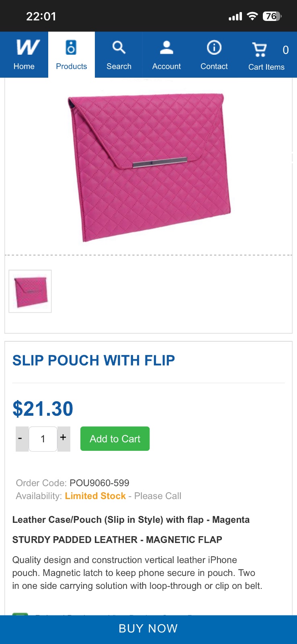Tap the $21.30 price

(x=43, y=409)
